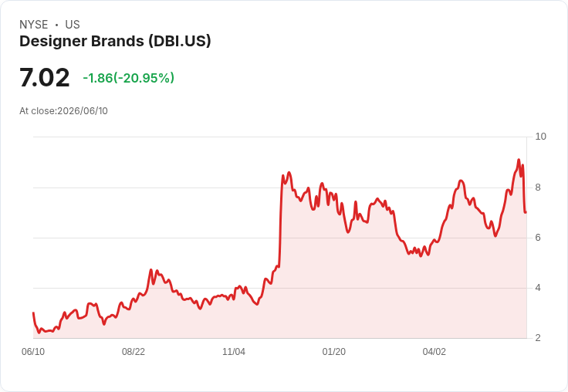Screen dimensions: 568x392
Task: Click the -1.86(-20.95%) change value
Action: (x=129, y=78)
